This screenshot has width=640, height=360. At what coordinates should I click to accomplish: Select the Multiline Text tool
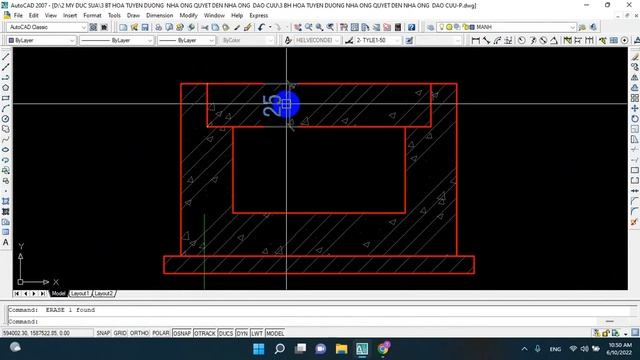click(x=6, y=242)
